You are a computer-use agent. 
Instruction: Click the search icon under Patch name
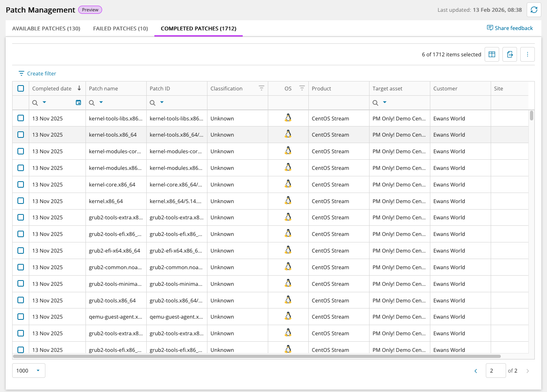pyautogui.click(x=92, y=103)
